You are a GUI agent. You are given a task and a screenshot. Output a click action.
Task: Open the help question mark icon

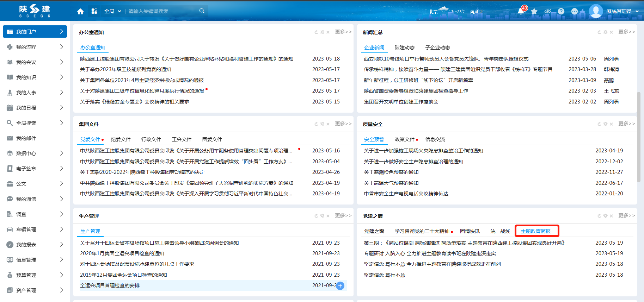[561, 11]
